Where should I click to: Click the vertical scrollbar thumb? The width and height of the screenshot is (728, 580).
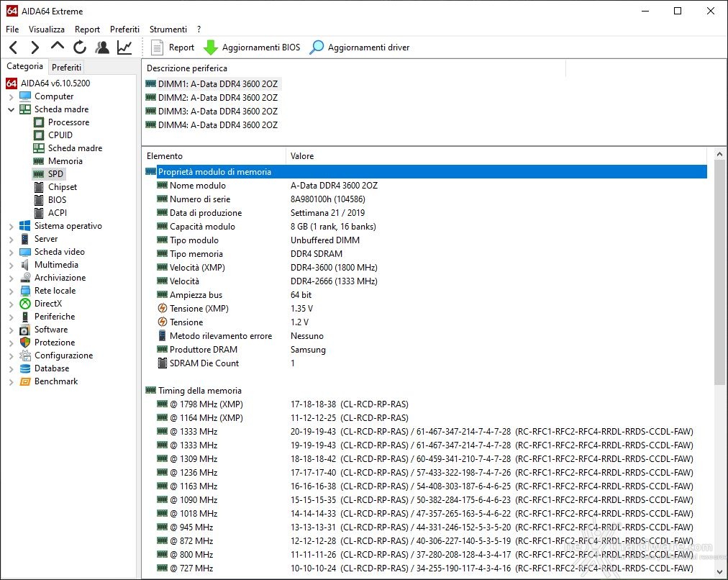pos(719,272)
